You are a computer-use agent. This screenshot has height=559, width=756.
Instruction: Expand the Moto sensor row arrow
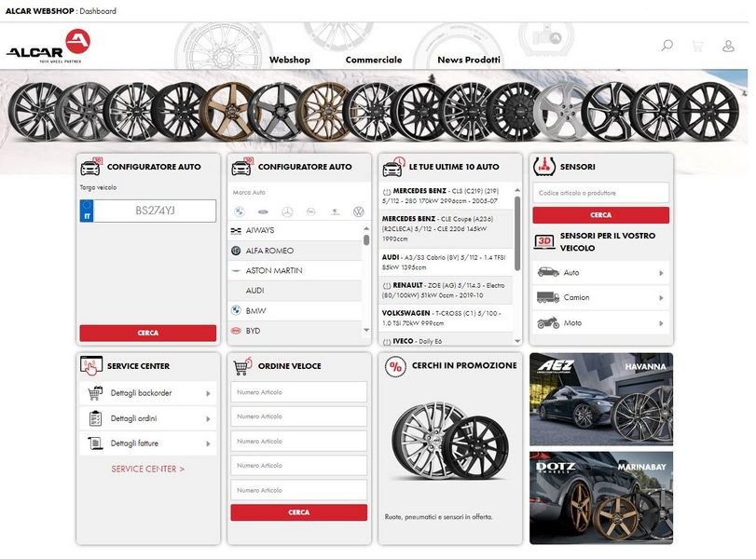pyautogui.click(x=661, y=323)
